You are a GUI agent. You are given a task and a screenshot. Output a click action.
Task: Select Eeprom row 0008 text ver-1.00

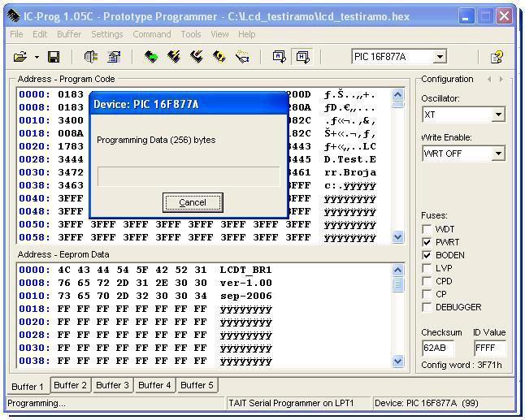(x=245, y=283)
